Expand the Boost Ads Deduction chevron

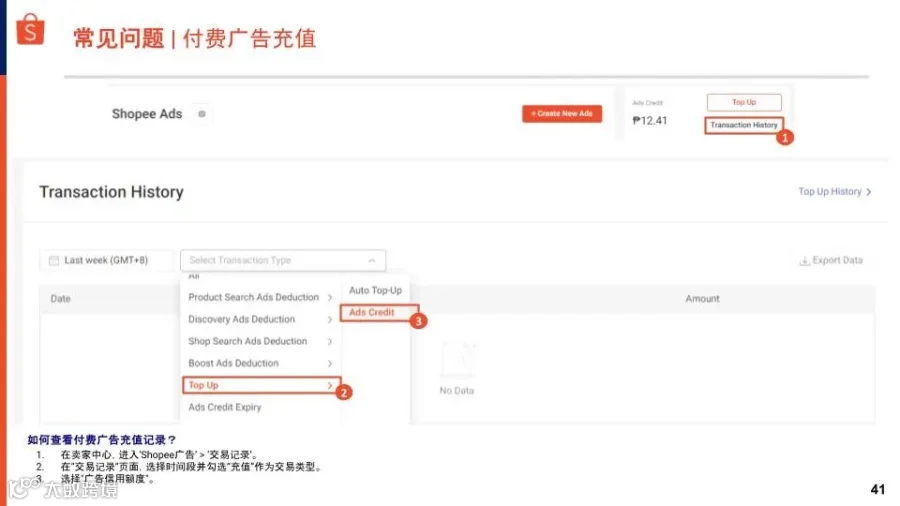coord(330,363)
